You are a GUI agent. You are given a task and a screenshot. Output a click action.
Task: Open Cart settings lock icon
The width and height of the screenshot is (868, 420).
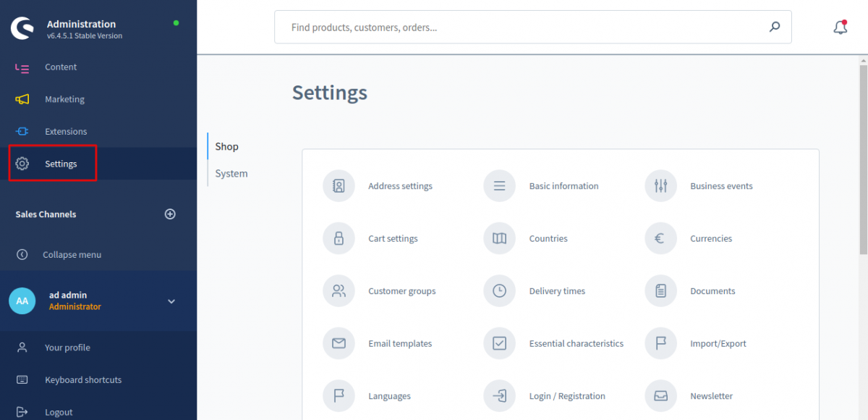click(339, 238)
